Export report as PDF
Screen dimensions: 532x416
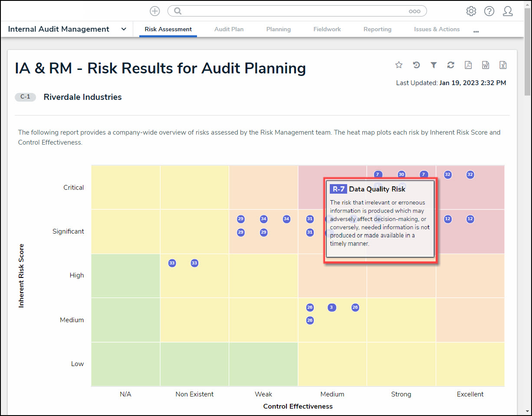468,65
